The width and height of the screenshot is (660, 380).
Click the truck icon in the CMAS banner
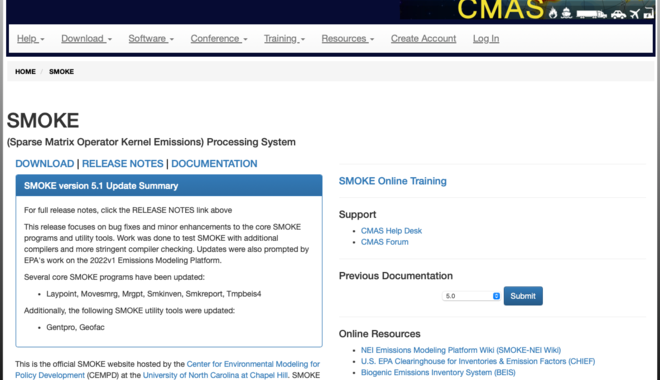pyautogui.click(x=591, y=14)
